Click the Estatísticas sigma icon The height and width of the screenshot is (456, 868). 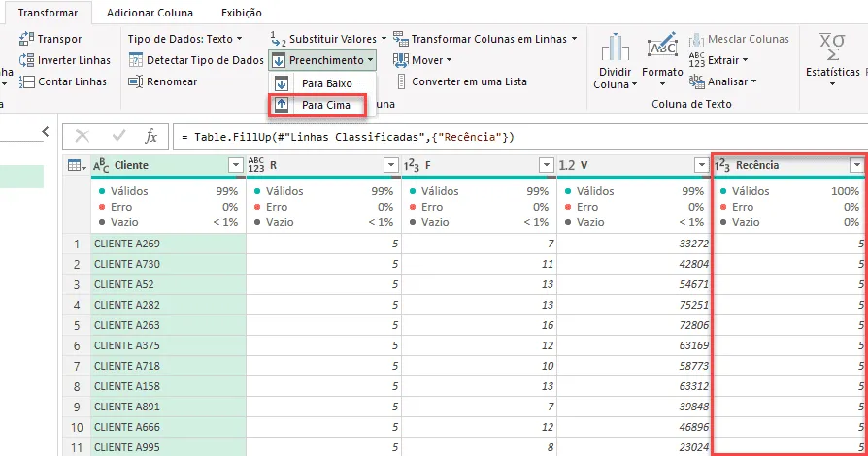pyautogui.click(x=832, y=47)
